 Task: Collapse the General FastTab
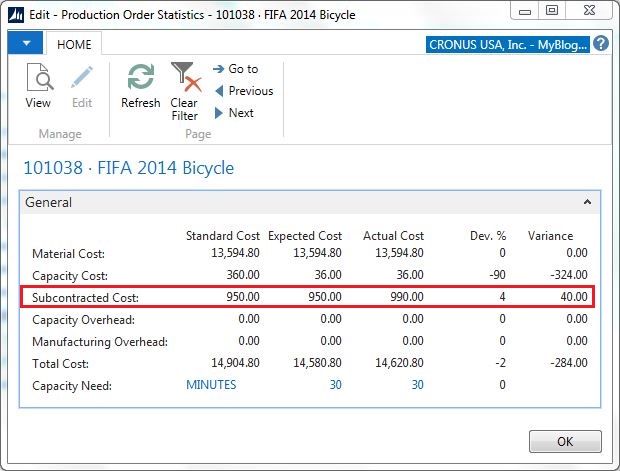point(588,202)
